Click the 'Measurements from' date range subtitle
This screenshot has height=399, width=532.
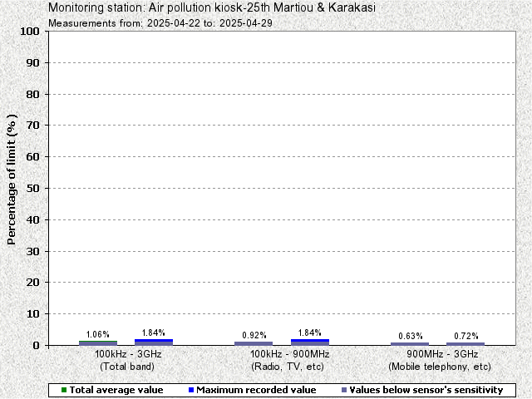tap(160, 23)
